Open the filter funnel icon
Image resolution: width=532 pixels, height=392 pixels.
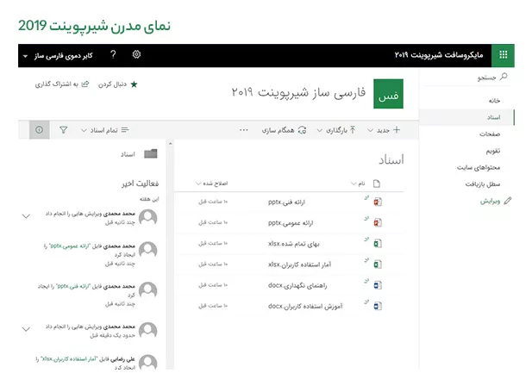tap(64, 130)
